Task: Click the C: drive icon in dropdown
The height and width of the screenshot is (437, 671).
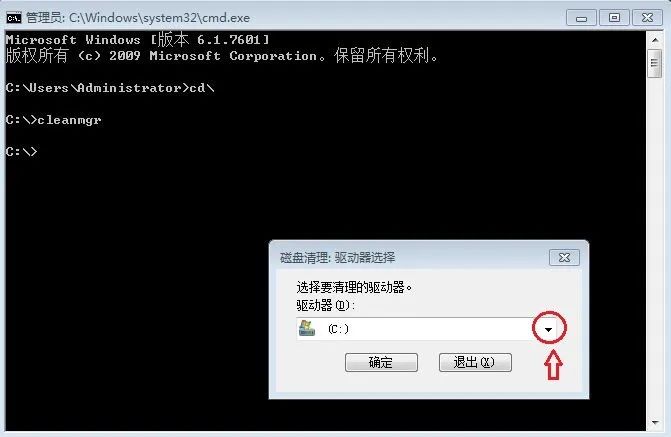Action: pyautogui.click(x=306, y=328)
